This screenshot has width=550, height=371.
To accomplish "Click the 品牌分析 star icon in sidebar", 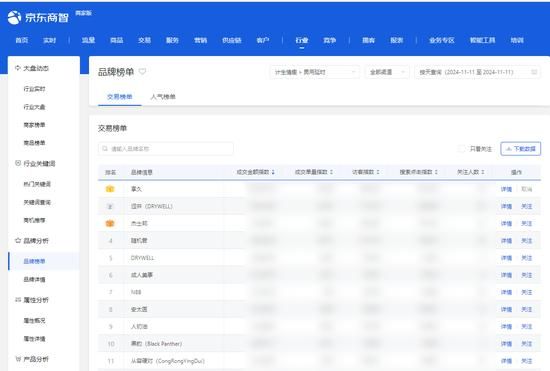I will tap(18, 240).
